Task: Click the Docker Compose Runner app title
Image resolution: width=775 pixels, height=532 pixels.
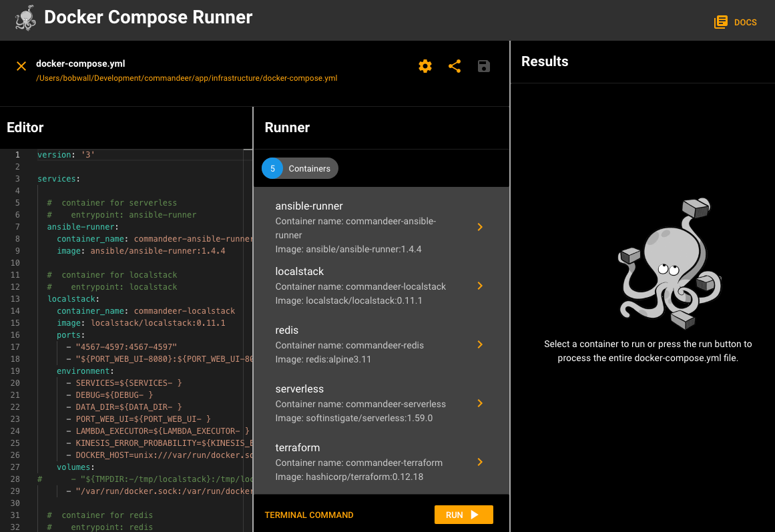Action: click(148, 17)
